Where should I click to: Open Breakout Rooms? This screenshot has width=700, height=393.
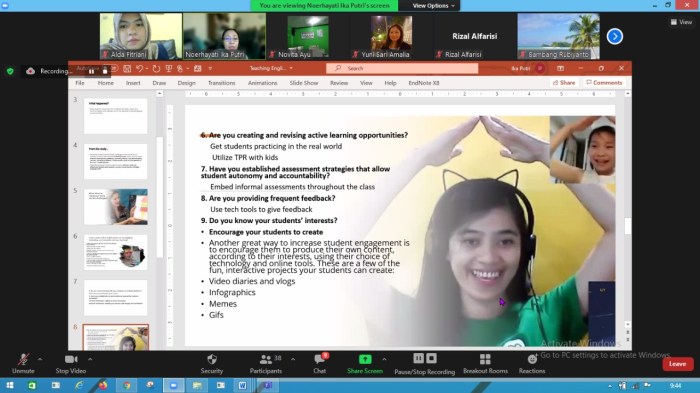pos(485,364)
